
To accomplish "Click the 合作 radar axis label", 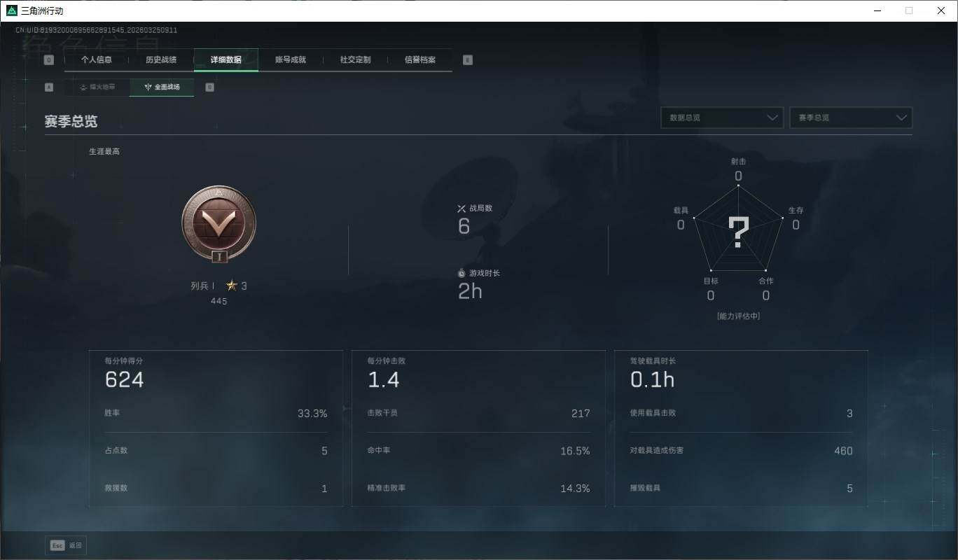I will [x=766, y=281].
